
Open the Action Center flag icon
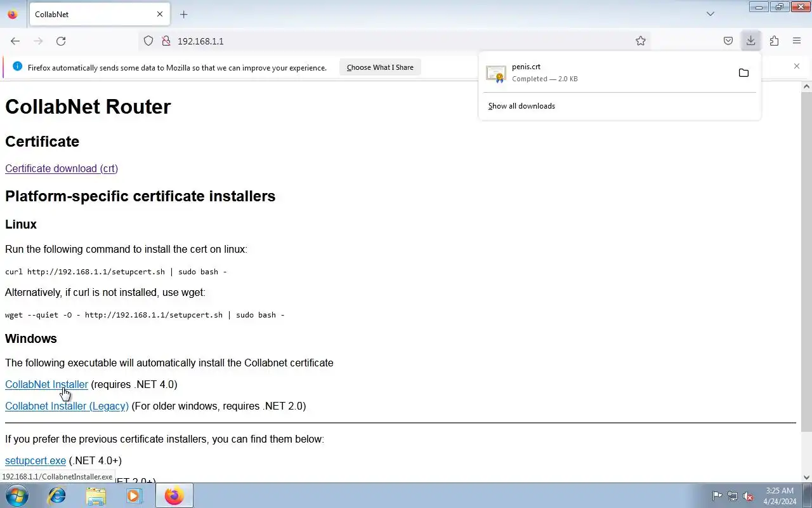click(x=717, y=496)
